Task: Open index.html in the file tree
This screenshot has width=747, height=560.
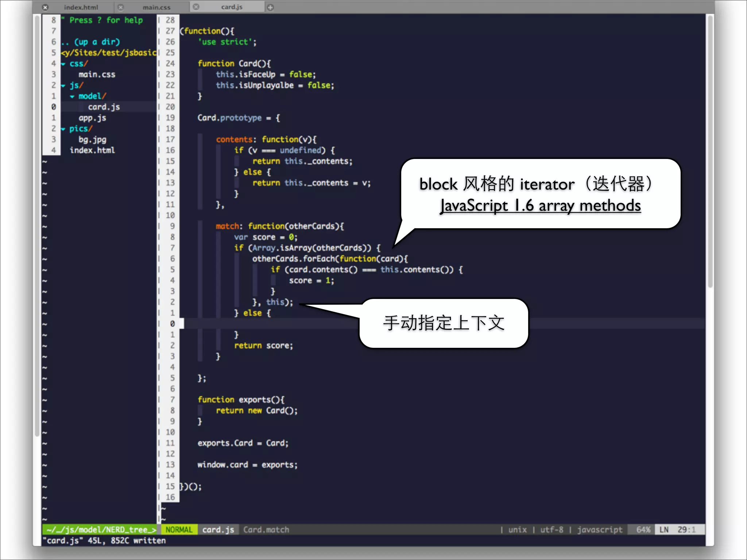Action: point(92,150)
